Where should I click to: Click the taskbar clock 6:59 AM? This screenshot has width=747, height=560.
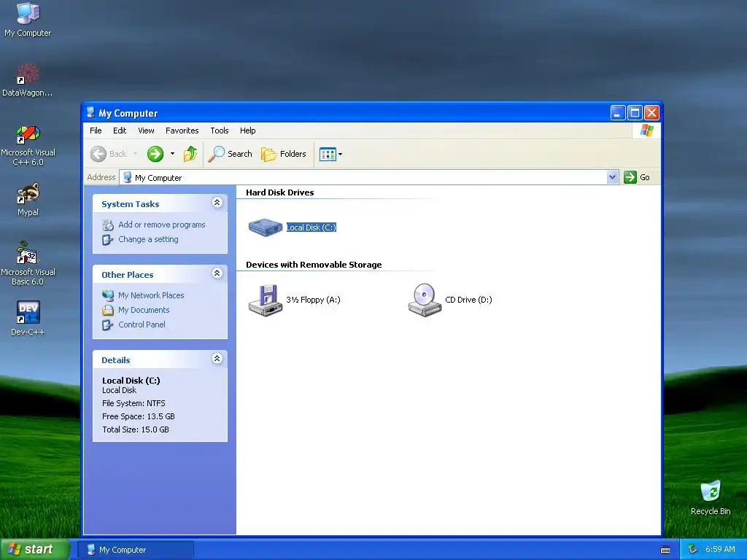pyautogui.click(x=720, y=549)
